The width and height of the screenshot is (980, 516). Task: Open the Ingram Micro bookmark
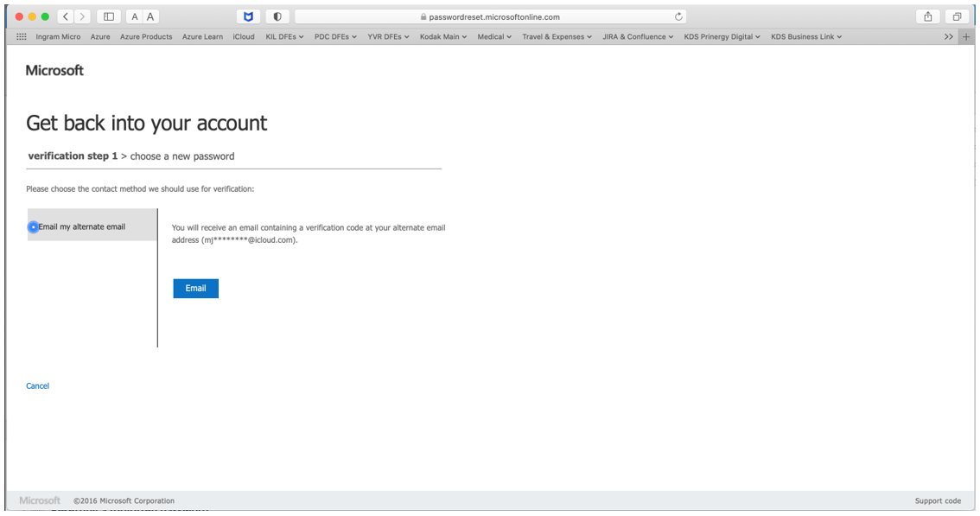tap(58, 37)
